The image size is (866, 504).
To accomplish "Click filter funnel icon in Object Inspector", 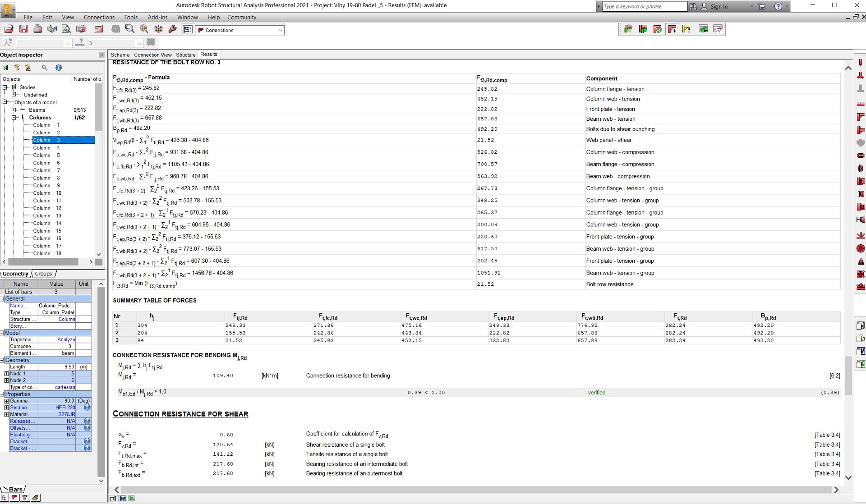I will click(x=17, y=68).
